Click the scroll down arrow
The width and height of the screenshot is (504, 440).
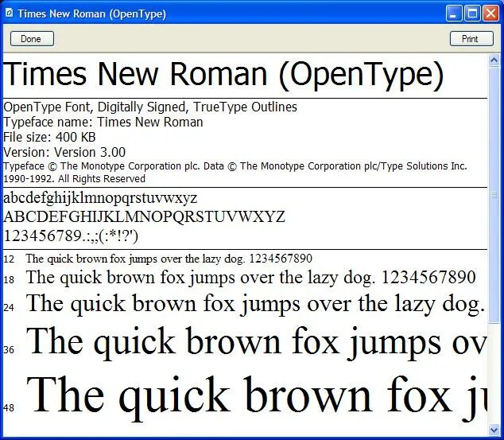point(494,429)
